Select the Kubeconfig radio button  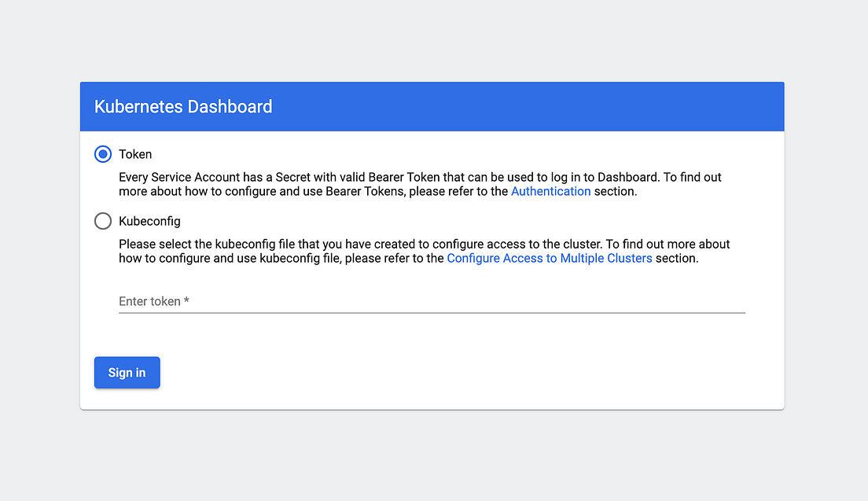[x=103, y=221]
